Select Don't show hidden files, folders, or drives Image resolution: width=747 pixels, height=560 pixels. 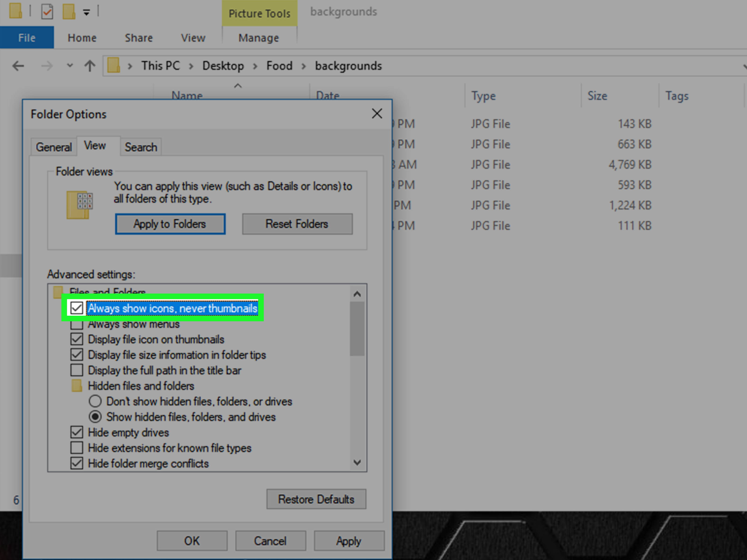(95, 401)
